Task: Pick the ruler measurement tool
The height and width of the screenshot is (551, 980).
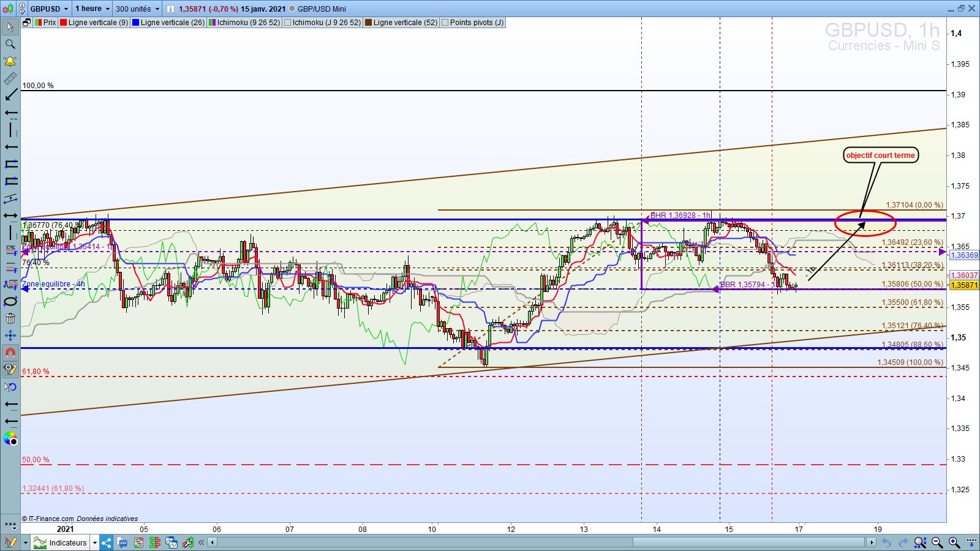Action: coord(10,78)
